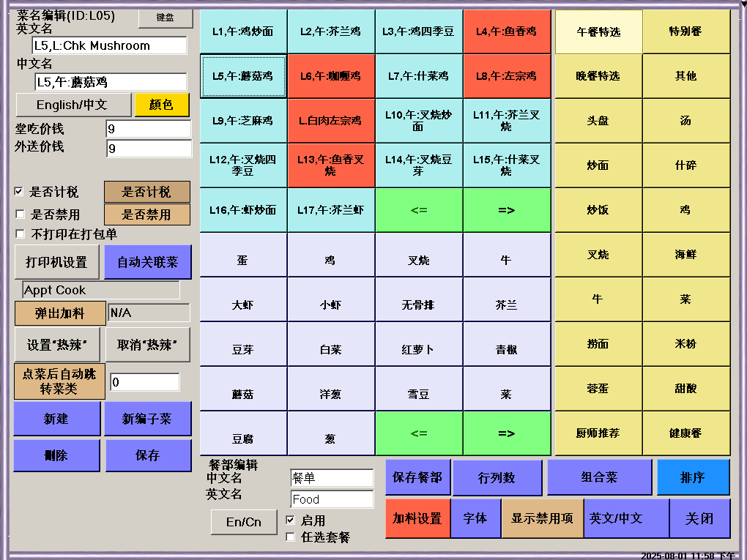Open 打印机设置 printer settings
This screenshot has width=747, height=560.
coord(56,262)
